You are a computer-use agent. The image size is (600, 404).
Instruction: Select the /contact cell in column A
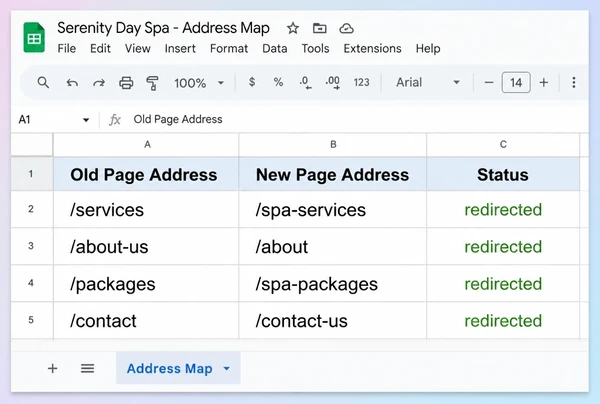pyautogui.click(x=146, y=321)
